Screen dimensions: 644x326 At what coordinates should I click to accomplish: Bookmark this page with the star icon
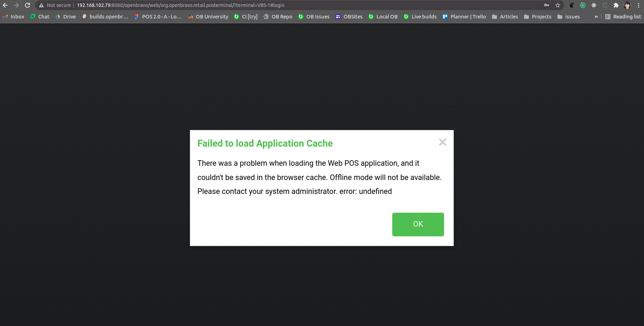[x=558, y=5]
